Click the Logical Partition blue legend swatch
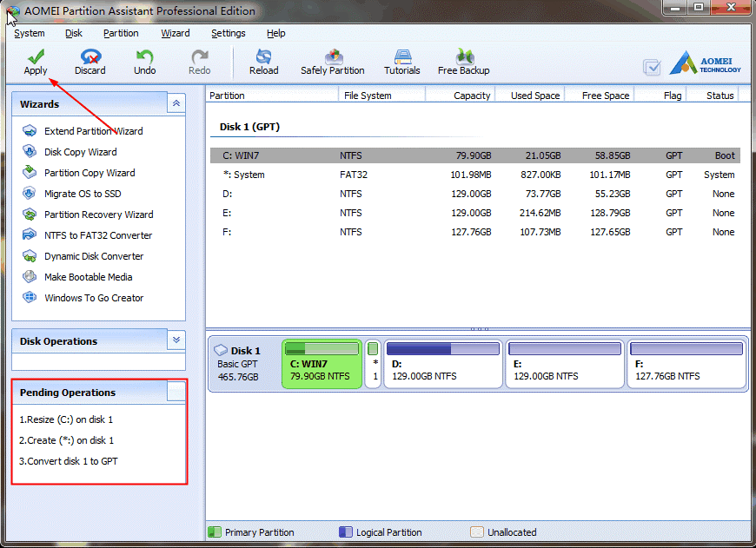Viewport: 756px width, 548px height. point(346,531)
